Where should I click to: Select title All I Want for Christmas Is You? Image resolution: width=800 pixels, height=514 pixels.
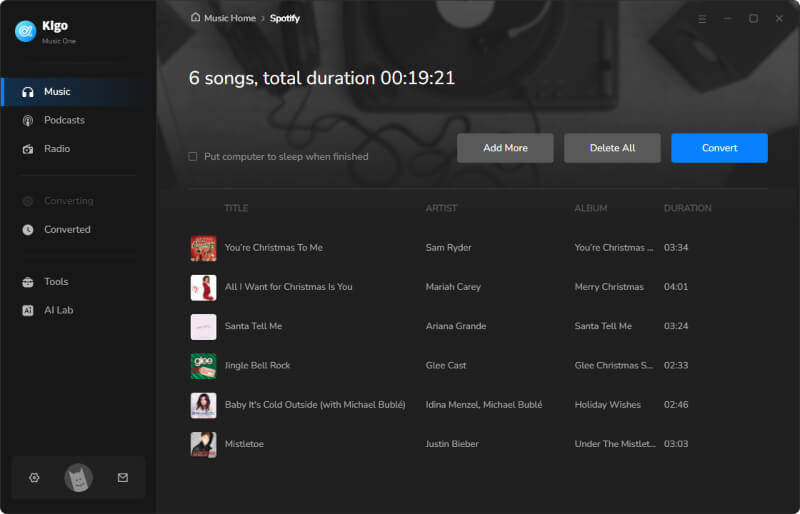click(x=289, y=287)
